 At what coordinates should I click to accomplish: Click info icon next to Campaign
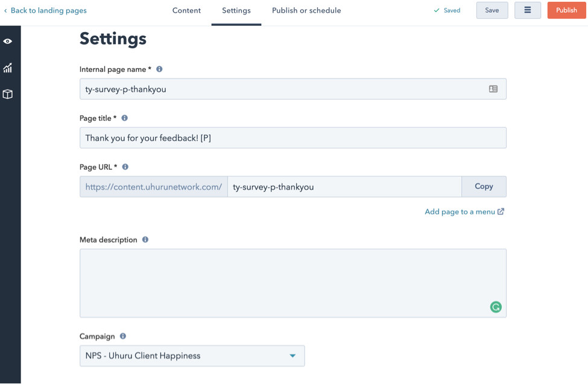[122, 336]
